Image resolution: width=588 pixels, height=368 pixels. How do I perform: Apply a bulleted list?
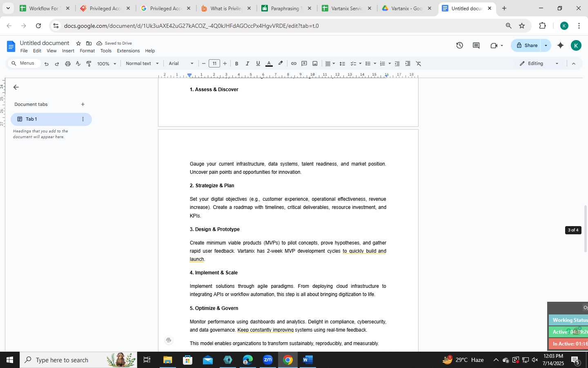tap(368, 64)
